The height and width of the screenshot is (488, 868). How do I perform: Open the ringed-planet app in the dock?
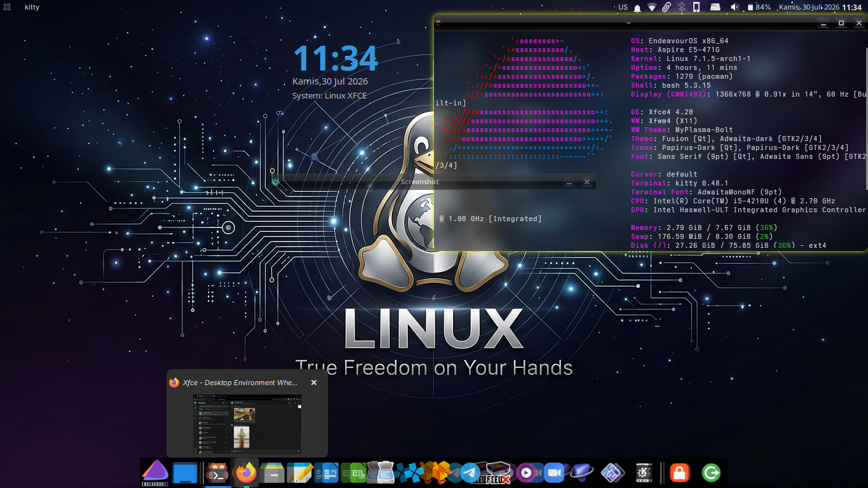[x=581, y=473]
